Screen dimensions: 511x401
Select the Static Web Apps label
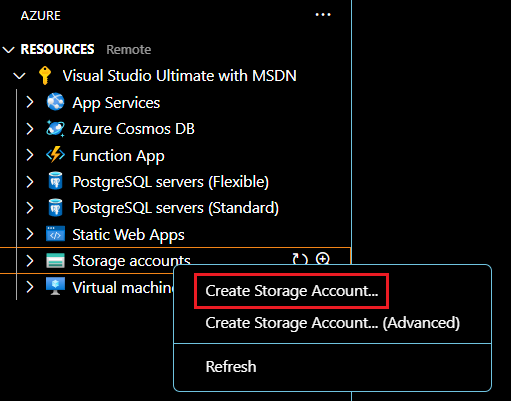128,235
